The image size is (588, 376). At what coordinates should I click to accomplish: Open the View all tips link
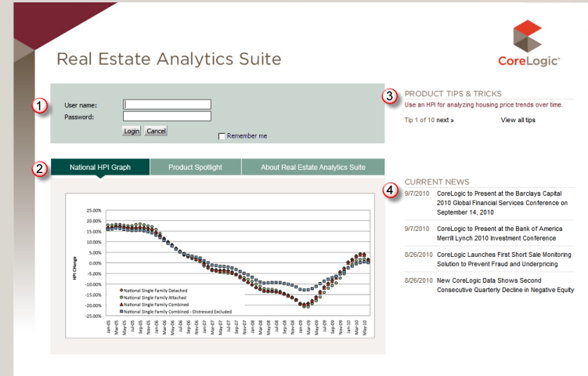[518, 120]
